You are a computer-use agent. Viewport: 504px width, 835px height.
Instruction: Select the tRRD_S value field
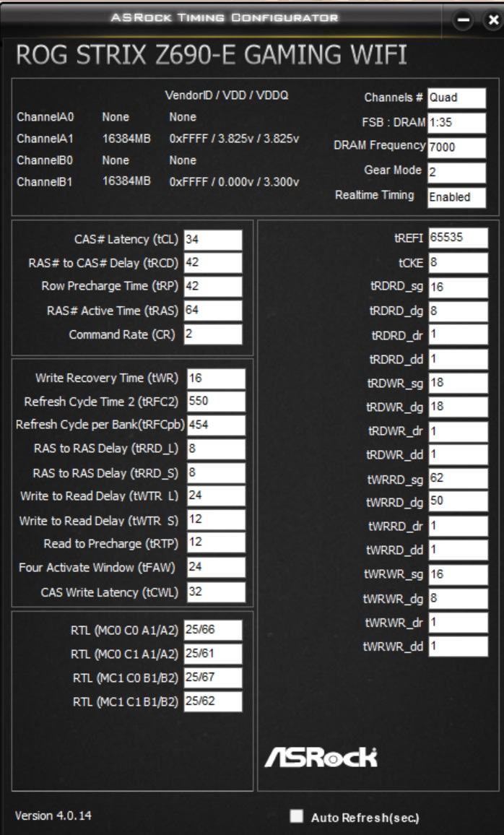(x=216, y=473)
